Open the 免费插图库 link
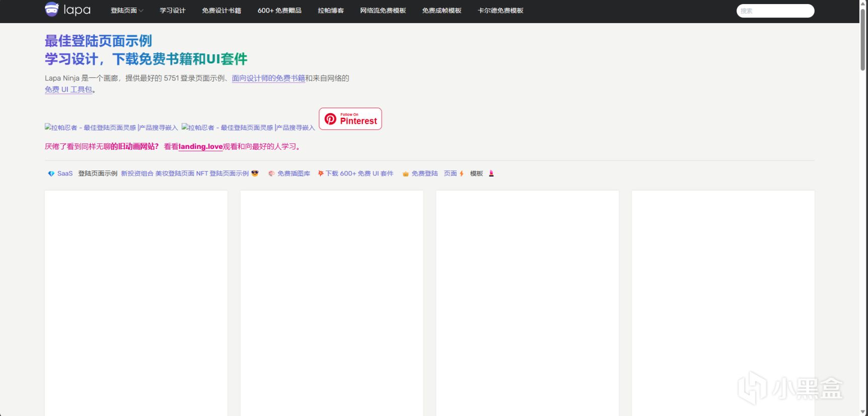The width and height of the screenshot is (868, 416). pos(294,174)
